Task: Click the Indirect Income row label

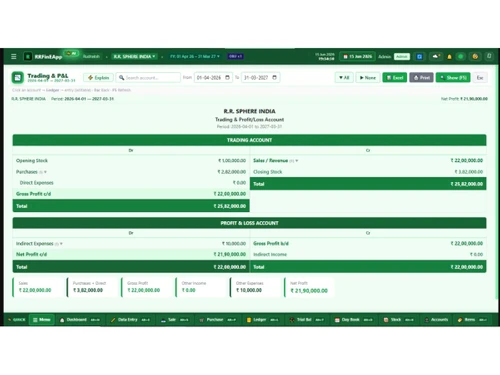Action: coord(270,254)
